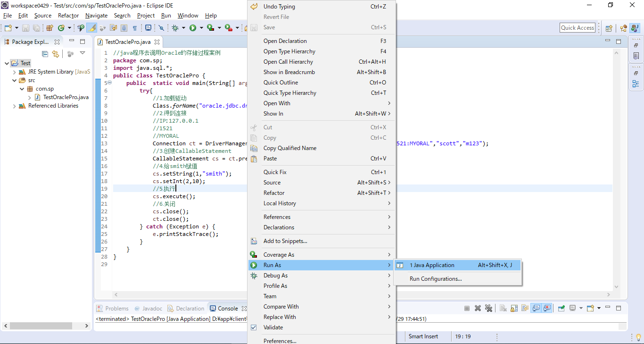Toggle Word Wrap icon in main toolbar
This screenshot has width=644, height=344.
pyautogui.click(x=114, y=28)
